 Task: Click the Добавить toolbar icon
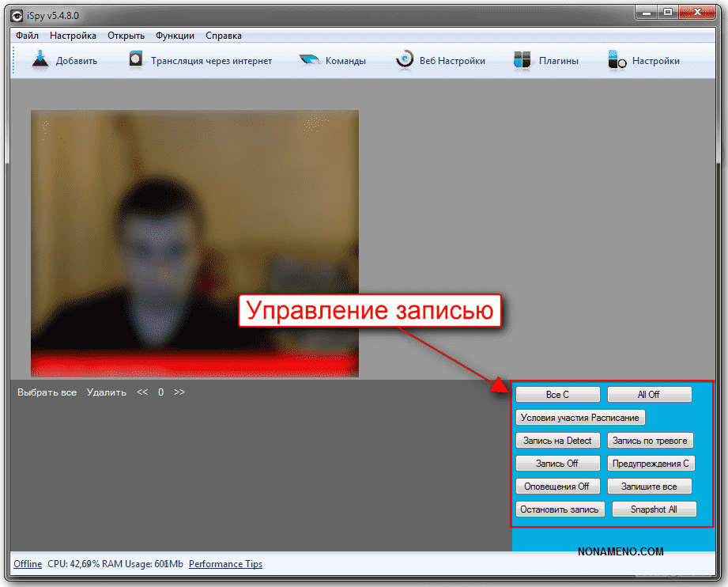click(x=41, y=61)
